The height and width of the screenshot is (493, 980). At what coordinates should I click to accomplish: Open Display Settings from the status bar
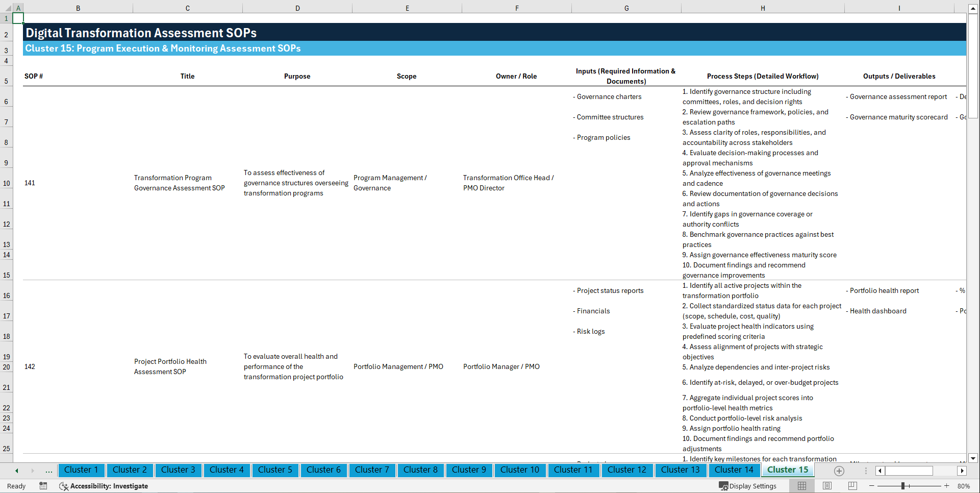coord(748,486)
